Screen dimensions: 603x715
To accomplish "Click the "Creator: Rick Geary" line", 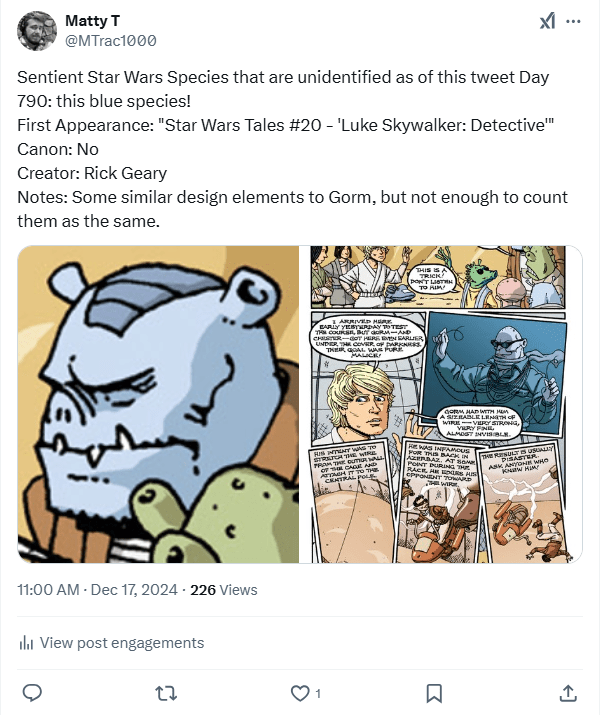I will coord(92,172).
